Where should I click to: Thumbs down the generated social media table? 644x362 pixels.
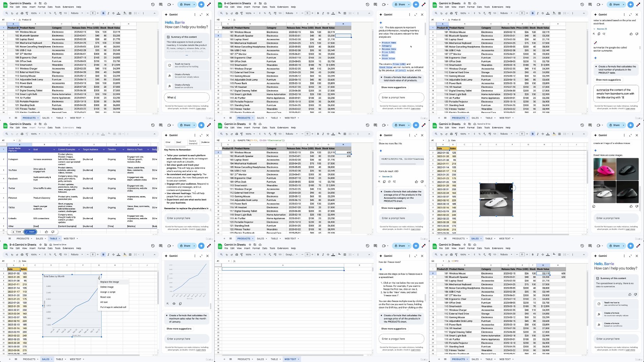53,232
